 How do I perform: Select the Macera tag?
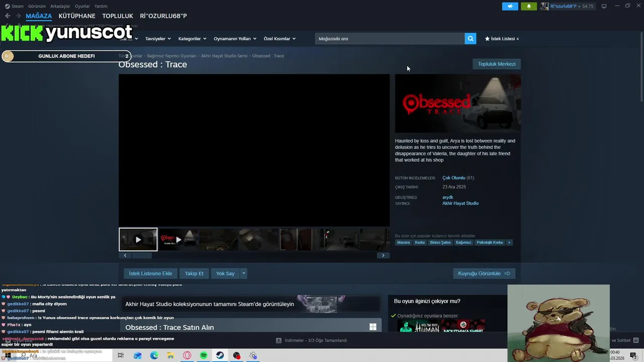(404, 242)
